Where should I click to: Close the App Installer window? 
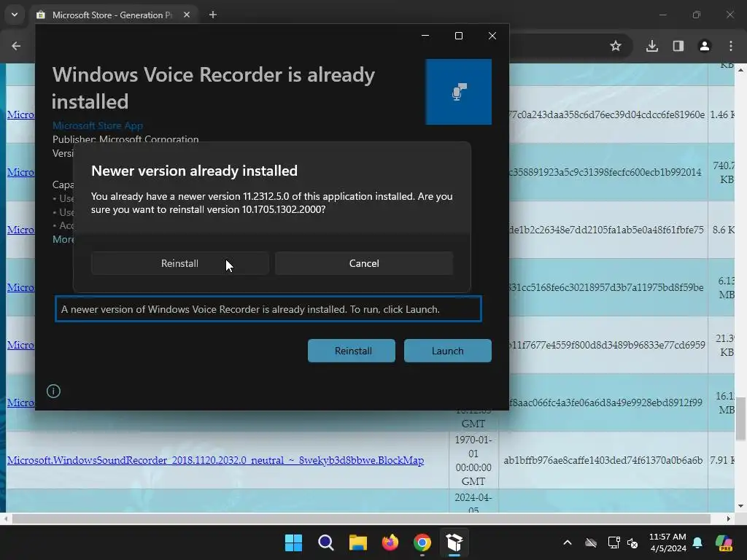coord(492,36)
